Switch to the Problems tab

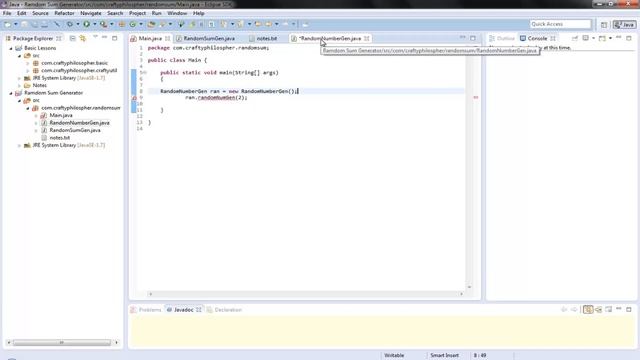146,310
